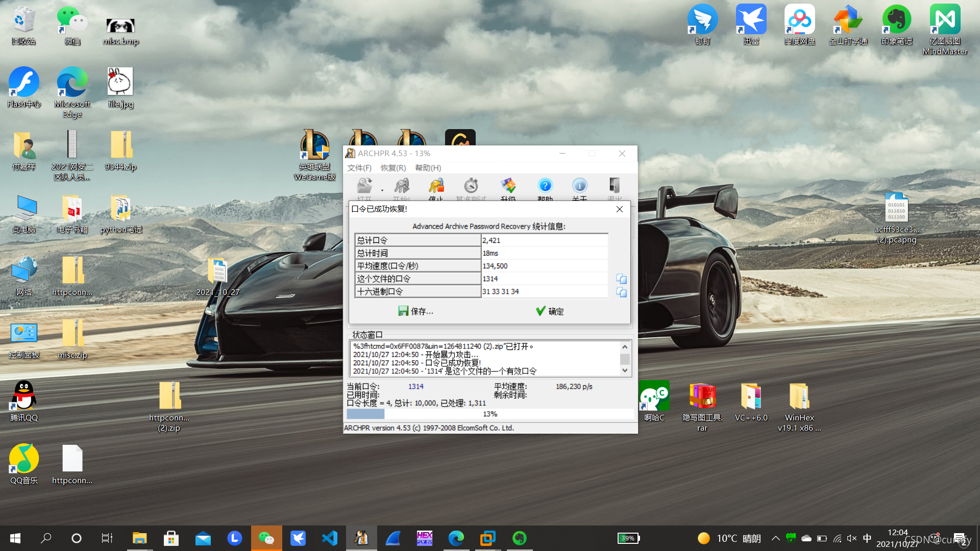Click the 停止 (Stop) toolbar icon

click(436, 186)
